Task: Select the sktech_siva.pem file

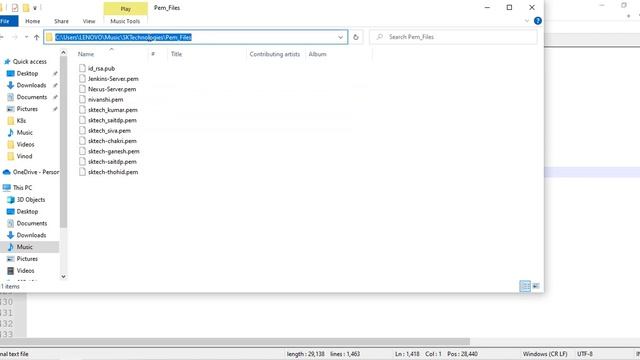Action: tap(109, 131)
